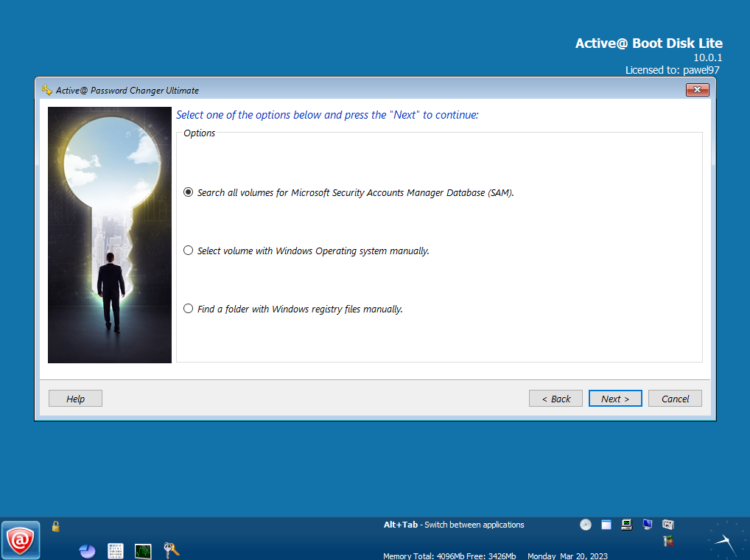
Task: Continue with the Next > button
Action: click(x=615, y=399)
